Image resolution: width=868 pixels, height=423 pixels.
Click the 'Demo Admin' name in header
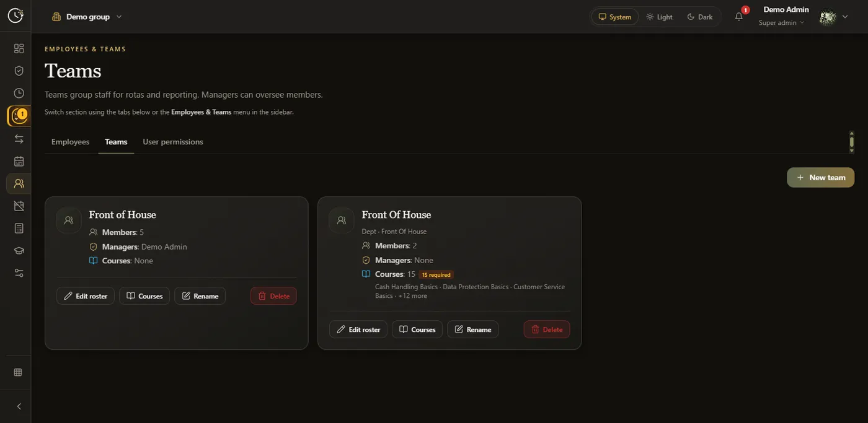[x=786, y=10]
